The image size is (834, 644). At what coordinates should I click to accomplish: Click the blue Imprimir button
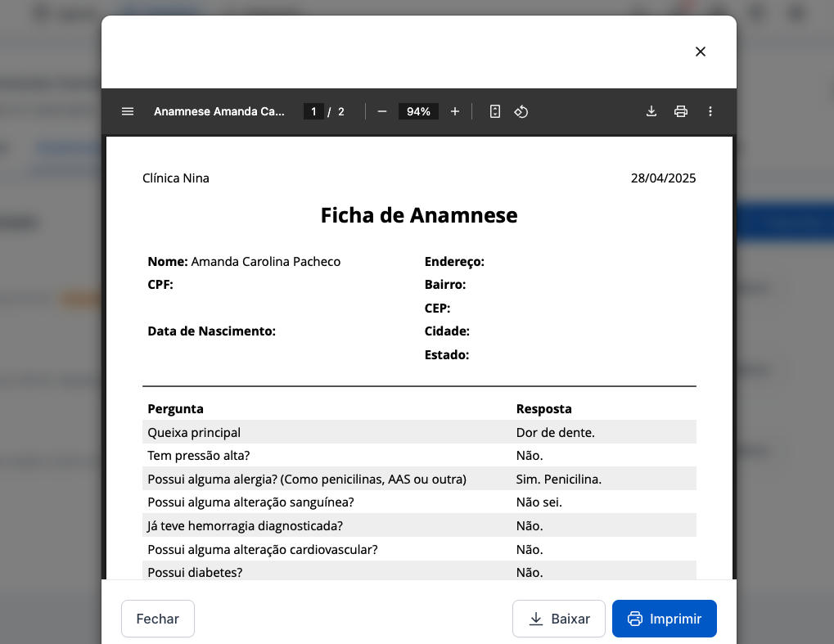coord(665,619)
